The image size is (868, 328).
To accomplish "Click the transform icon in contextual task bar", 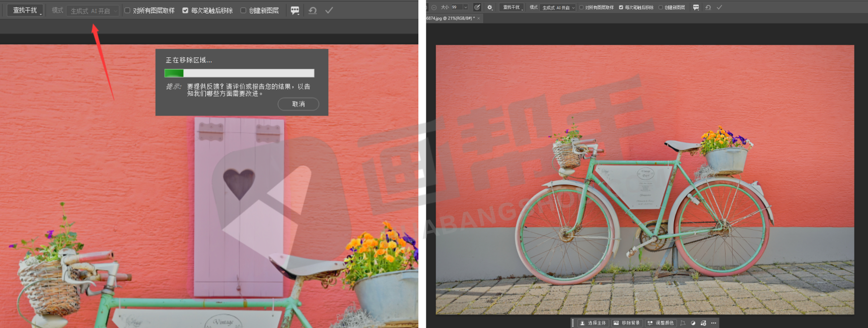I will tap(683, 323).
